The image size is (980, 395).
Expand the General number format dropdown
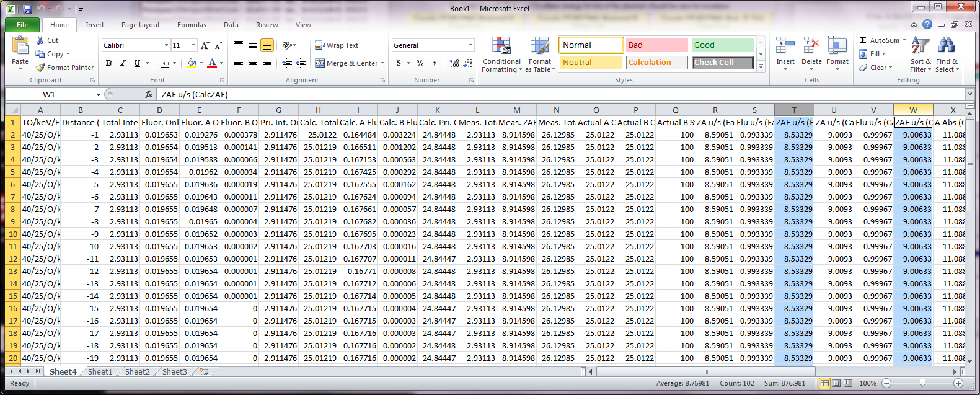pos(470,45)
